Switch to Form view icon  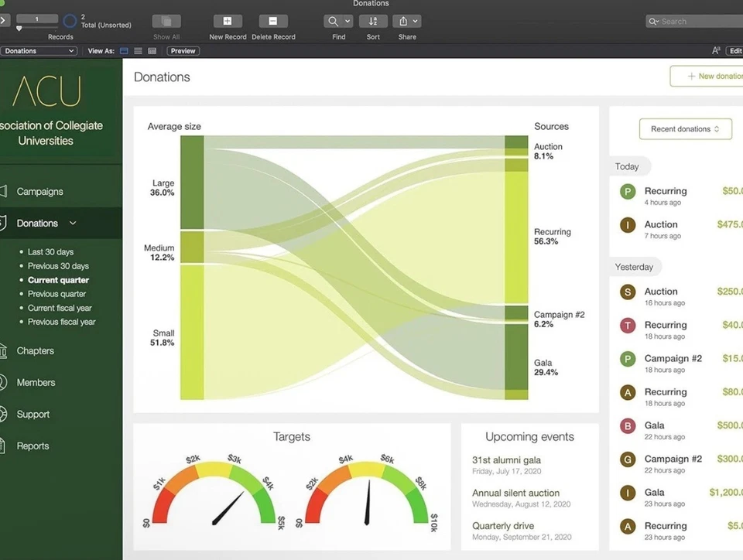124,51
